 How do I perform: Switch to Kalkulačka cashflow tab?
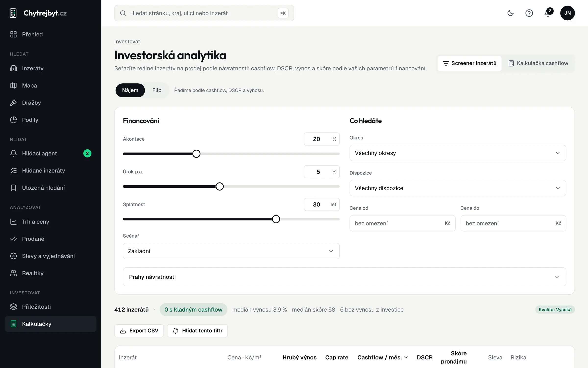point(538,63)
